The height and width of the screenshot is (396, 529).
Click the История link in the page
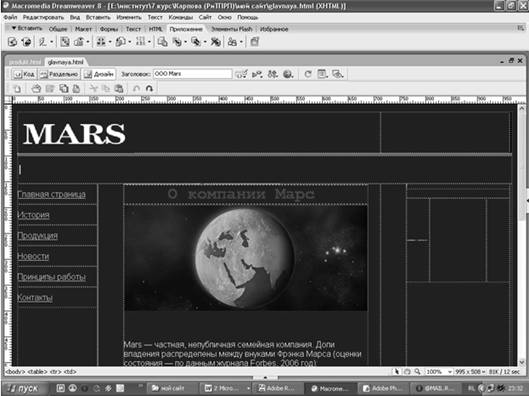[x=33, y=215]
